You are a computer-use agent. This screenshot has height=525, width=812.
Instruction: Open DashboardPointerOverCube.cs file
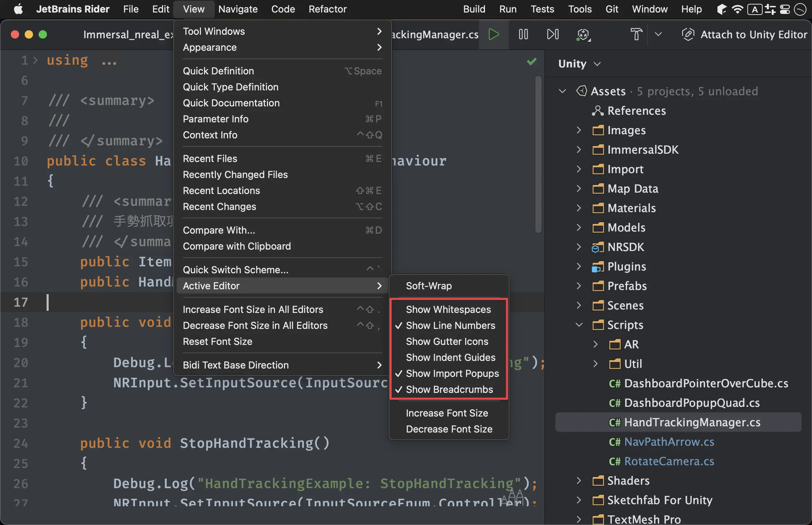pos(698,383)
